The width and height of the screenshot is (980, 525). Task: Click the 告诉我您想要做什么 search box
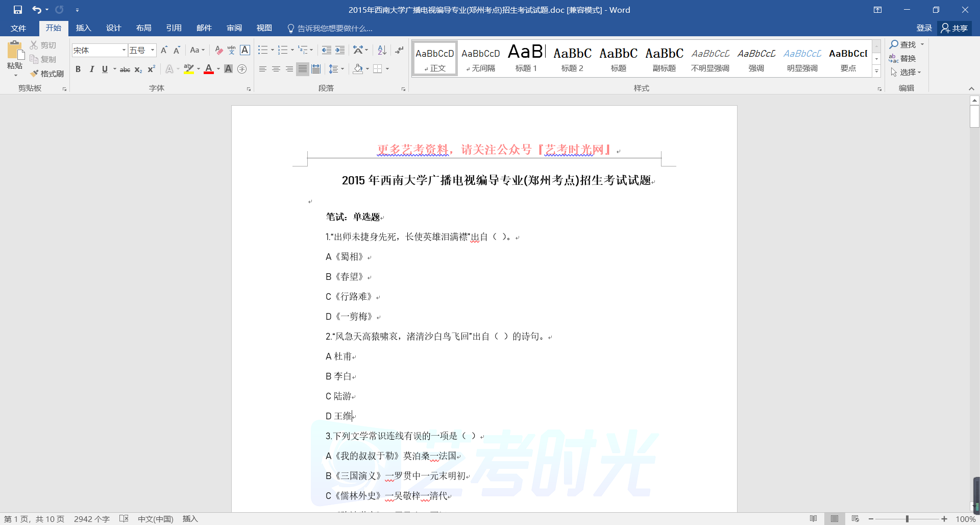(334, 28)
